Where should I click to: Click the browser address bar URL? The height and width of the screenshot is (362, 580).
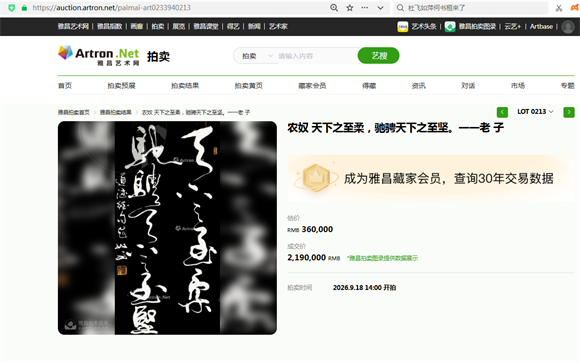[x=112, y=8]
